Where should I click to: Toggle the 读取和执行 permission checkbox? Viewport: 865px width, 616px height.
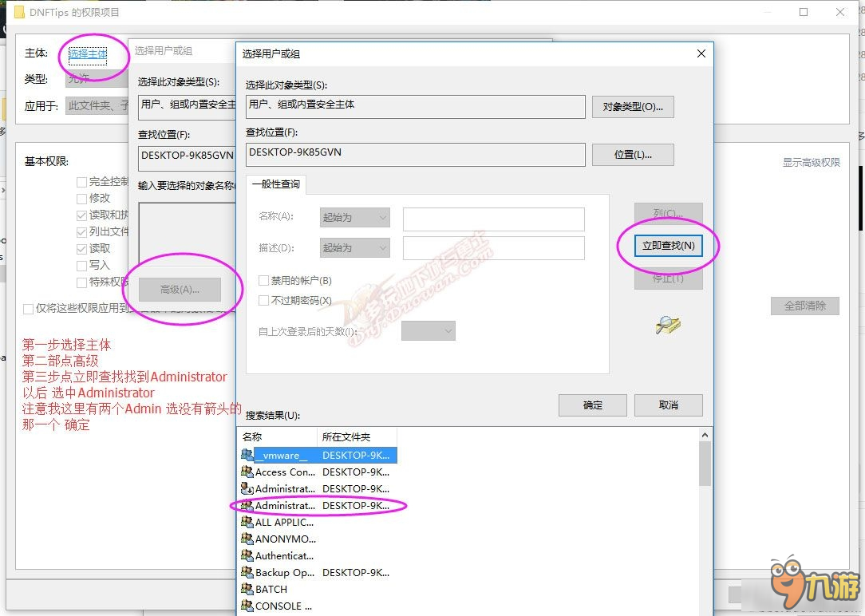(81, 215)
